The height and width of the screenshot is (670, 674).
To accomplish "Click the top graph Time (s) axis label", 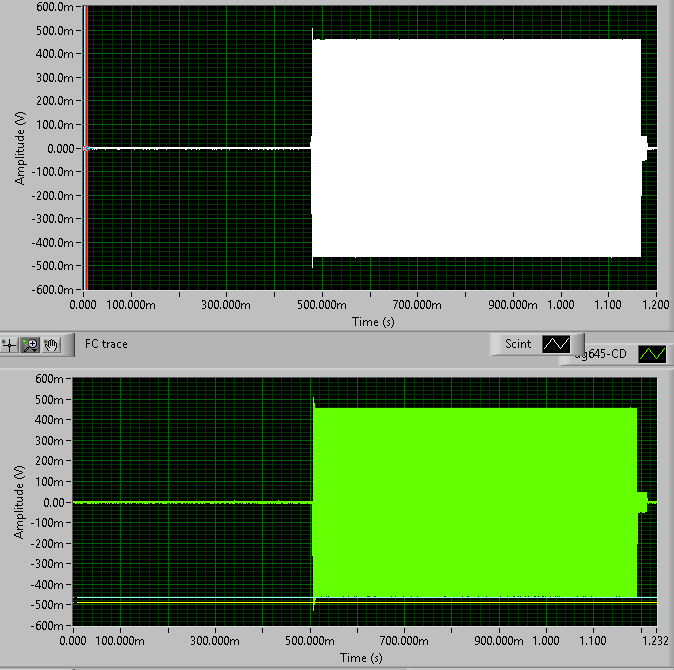I will (373, 322).
